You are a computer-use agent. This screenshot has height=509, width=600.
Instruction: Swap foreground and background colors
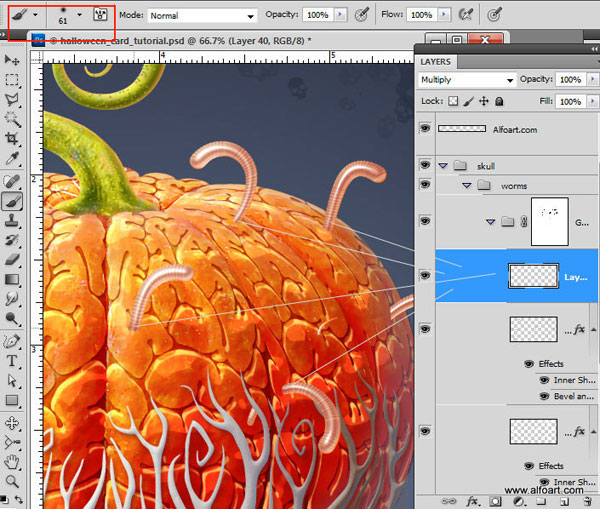18,499
